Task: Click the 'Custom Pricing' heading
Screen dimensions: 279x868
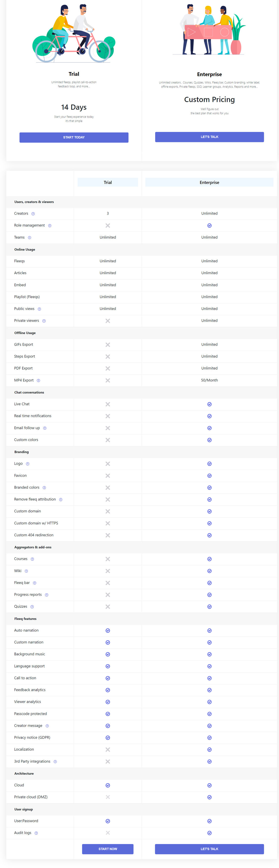Action: click(209, 99)
